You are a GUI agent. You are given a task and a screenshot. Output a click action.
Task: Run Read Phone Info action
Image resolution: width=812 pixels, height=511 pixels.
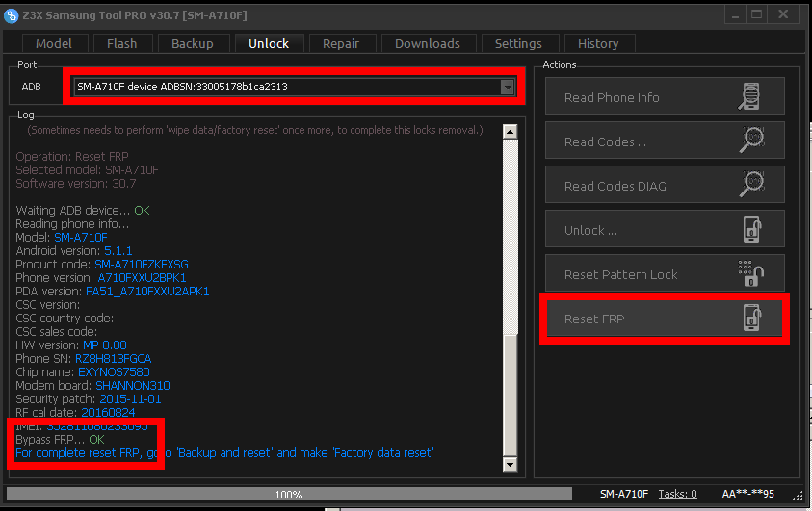point(665,96)
